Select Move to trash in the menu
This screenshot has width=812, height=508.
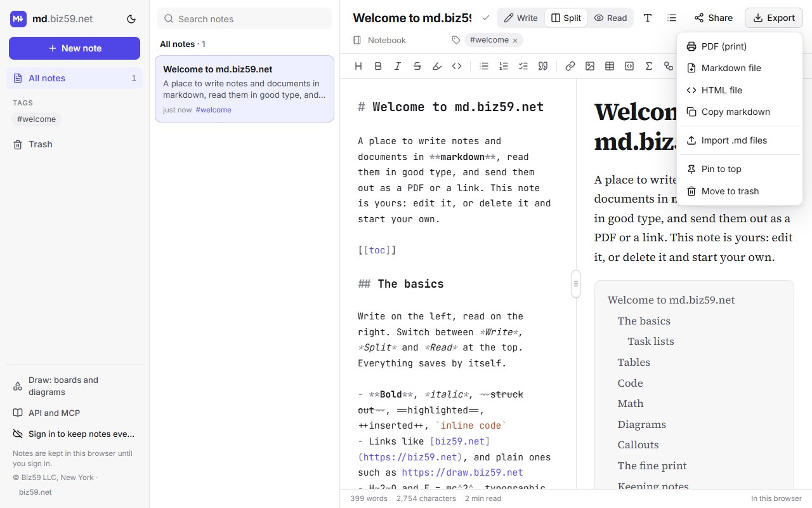(740, 191)
